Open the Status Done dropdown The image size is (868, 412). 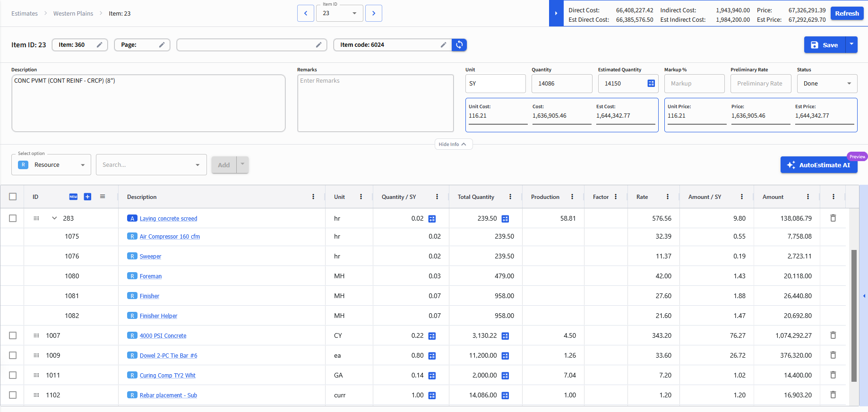[827, 84]
